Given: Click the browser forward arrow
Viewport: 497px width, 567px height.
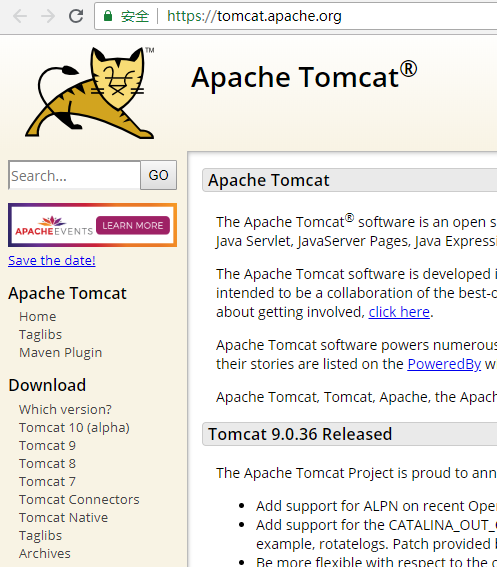Looking at the screenshot, I should (x=48, y=16).
